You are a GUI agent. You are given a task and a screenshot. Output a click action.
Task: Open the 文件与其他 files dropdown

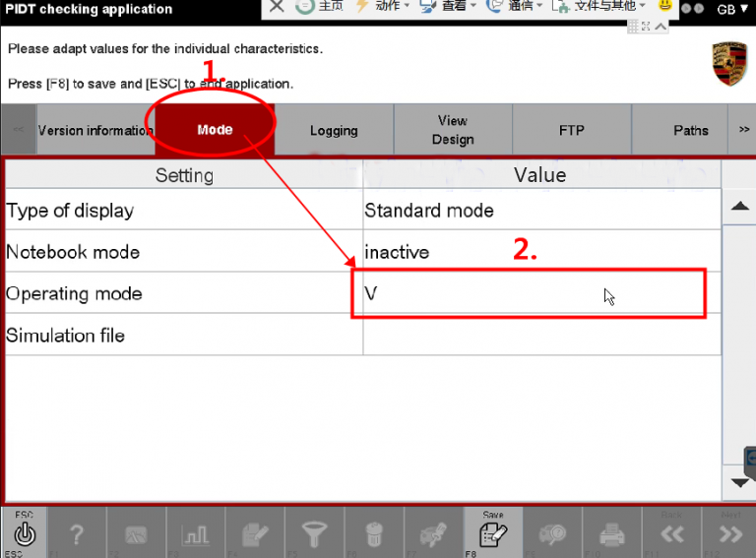click(x=598, y=6)
